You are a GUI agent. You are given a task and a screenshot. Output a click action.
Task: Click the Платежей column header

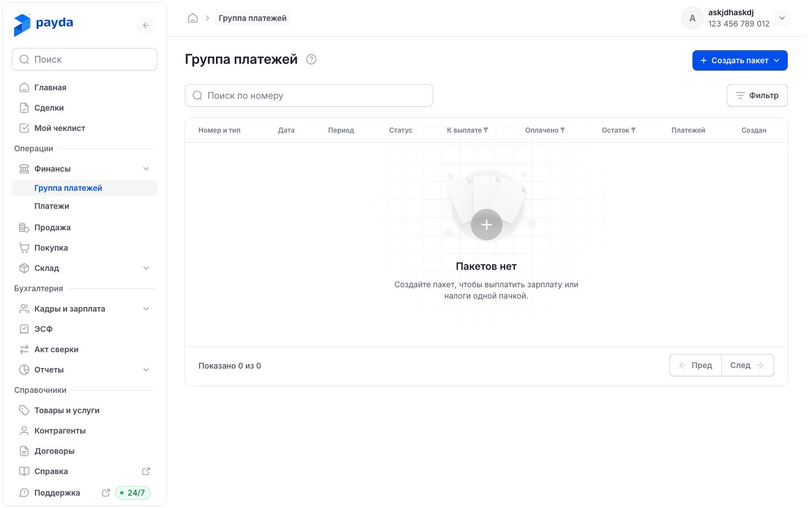tap(689, 130)
